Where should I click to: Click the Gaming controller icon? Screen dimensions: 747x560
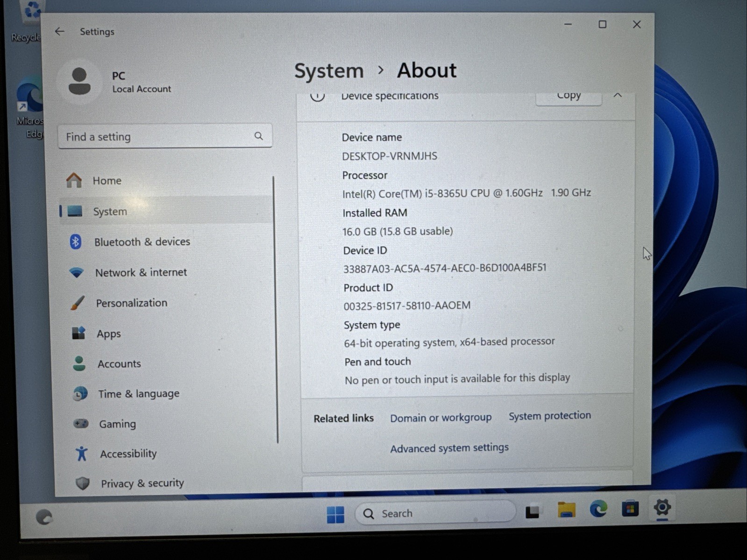point(81,424)
